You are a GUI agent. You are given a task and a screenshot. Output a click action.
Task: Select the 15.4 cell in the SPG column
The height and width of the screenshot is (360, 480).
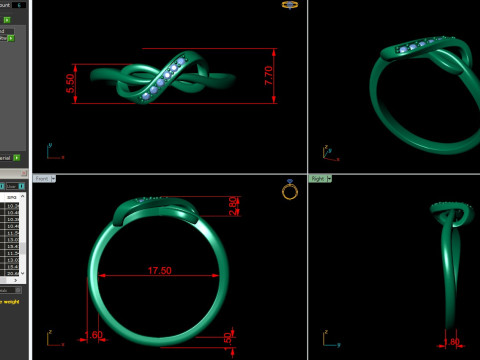[x=12, y=266]
